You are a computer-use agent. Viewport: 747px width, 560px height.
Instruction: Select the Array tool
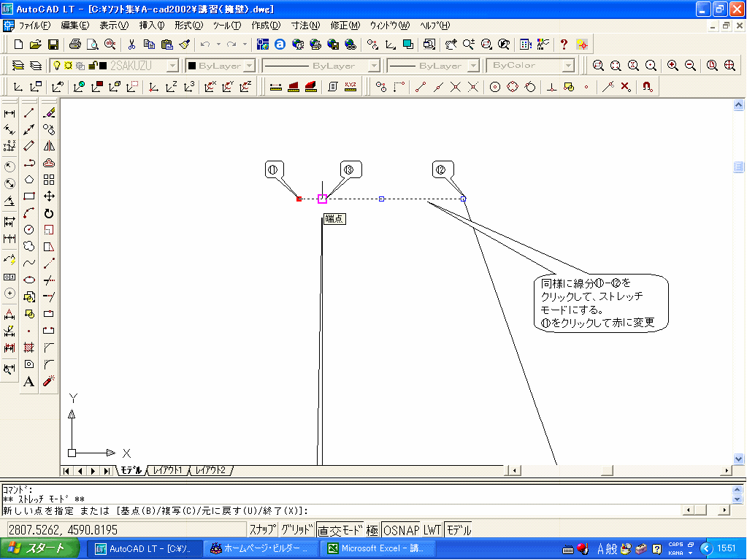pos(49,180)
